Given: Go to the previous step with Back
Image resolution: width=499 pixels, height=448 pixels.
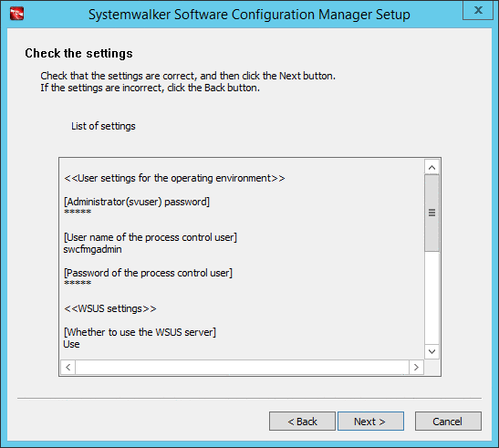Looking at the screenshot, I should coord(302,421).
